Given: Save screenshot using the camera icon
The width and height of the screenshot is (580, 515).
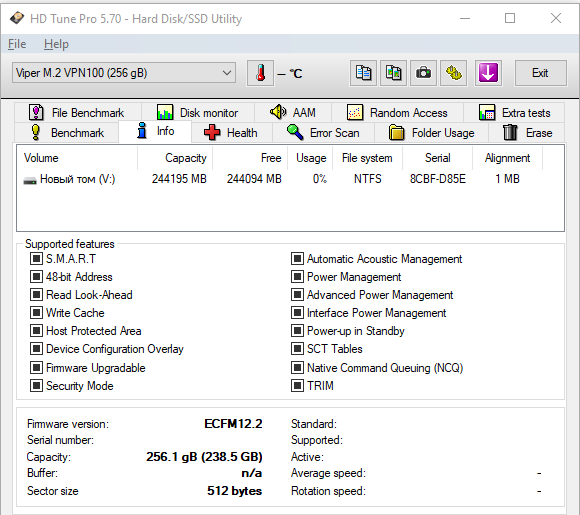Looking at the screenshot, I should tap(424, 73).
